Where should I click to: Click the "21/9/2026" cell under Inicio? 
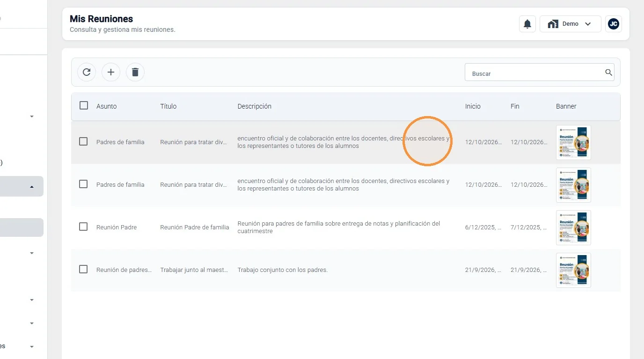click(483, 270)
